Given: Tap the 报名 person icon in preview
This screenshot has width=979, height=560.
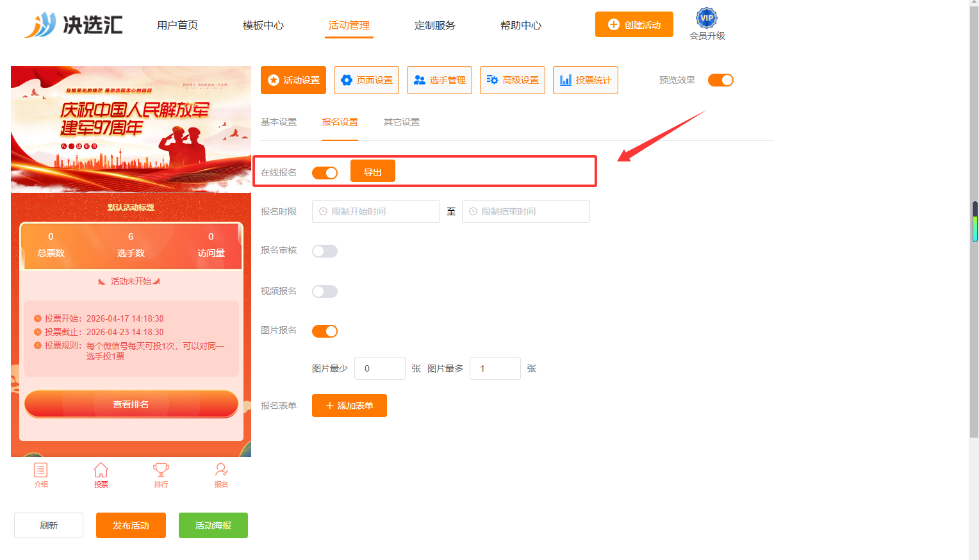Looking at the screenshot, I should [x=221, y=475].
